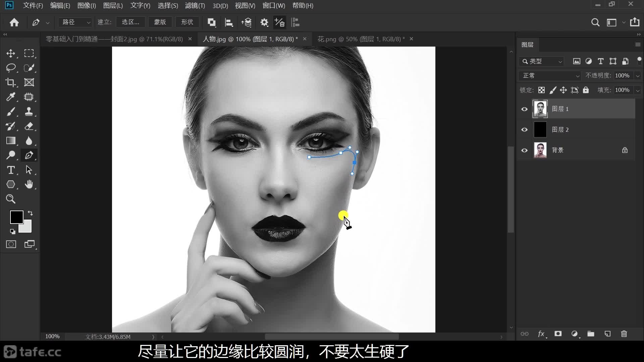This screenshot has width=644, height=362.
Task: Toggle pixel layer filter icon
Action: coord(577,61)
